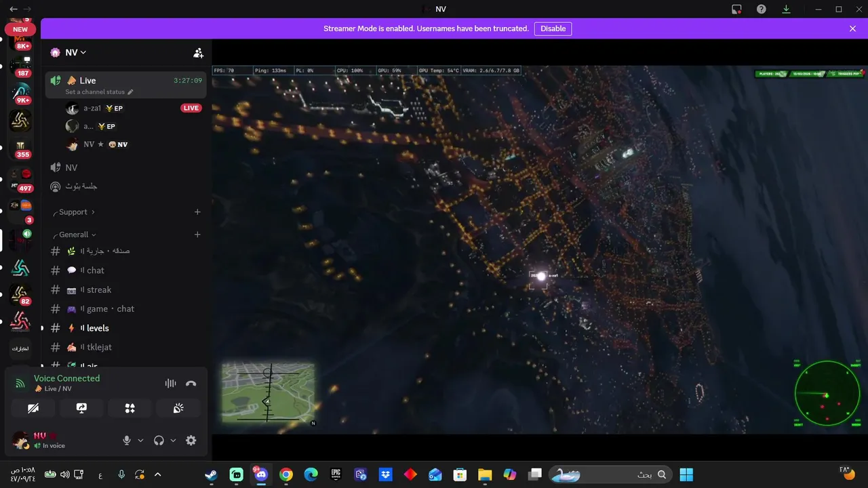Click the green voice connection signal icon
Image resolution: width=868 pixels, height=488 pixels.
pyautogui.click(x=20, y=384)
